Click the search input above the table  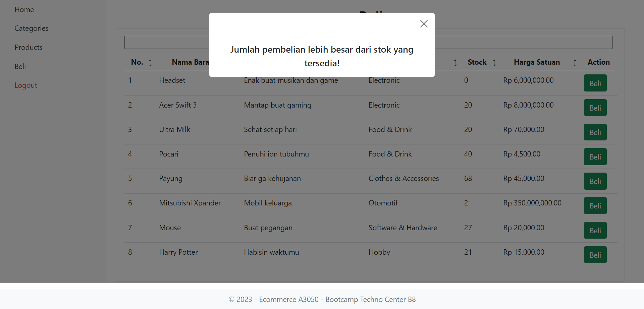tap(523, 43)
